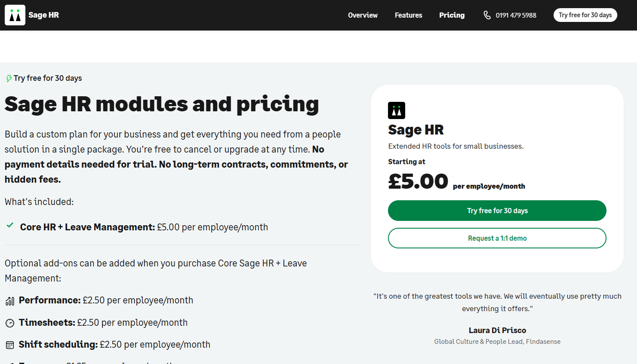Select the Performance bar-chart add-on icon
Screen dimensions: 637x364
pyautogui.click(x=9, y=301)
